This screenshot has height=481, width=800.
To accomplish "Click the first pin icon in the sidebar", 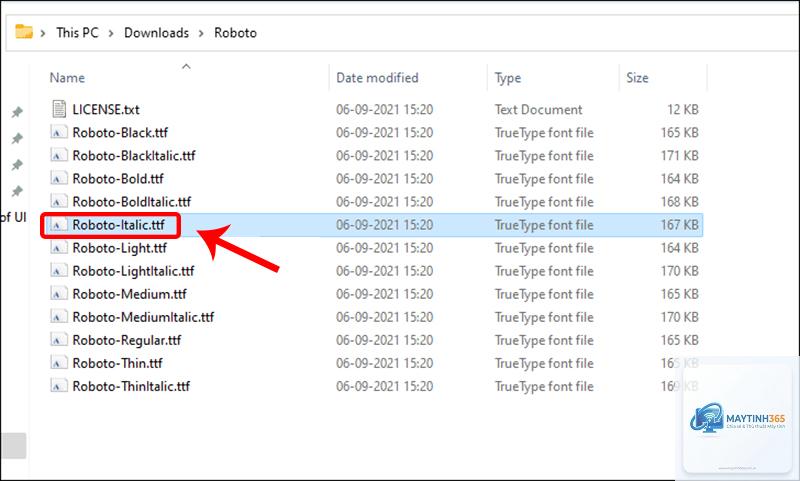I will pos(17,112).
